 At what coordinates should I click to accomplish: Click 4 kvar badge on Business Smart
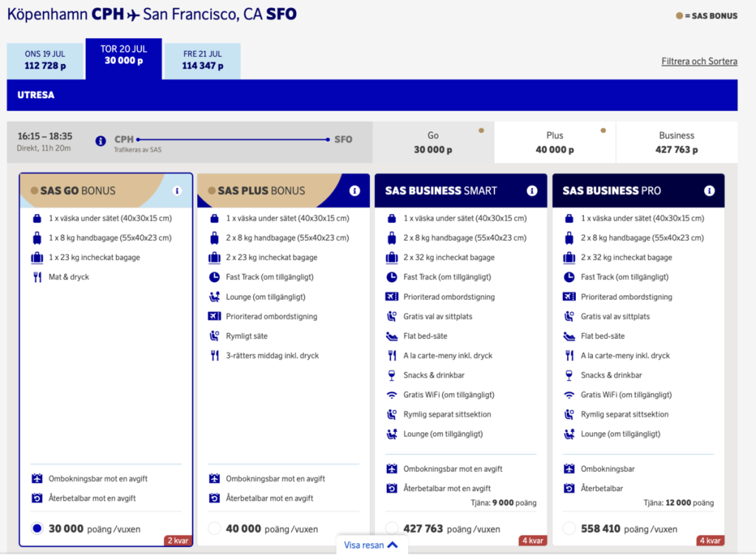pos(533,540)
